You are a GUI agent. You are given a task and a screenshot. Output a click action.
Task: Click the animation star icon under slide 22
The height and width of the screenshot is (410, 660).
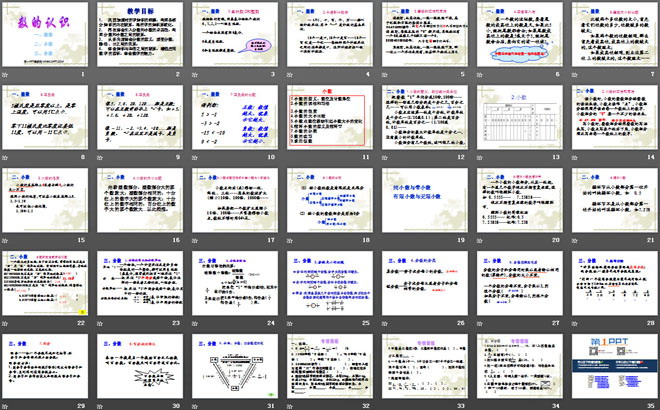(5, 323)
